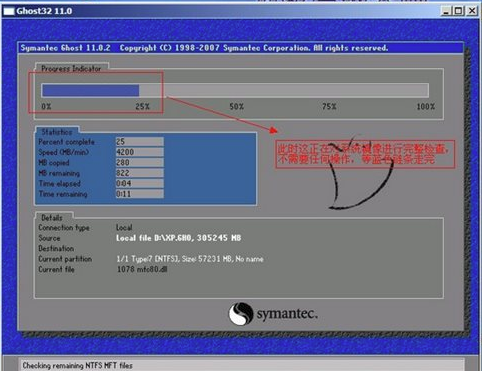Select the MB copied value field
Screen dimensions: 482x371
pyautogui.click(x=140, y=162)
